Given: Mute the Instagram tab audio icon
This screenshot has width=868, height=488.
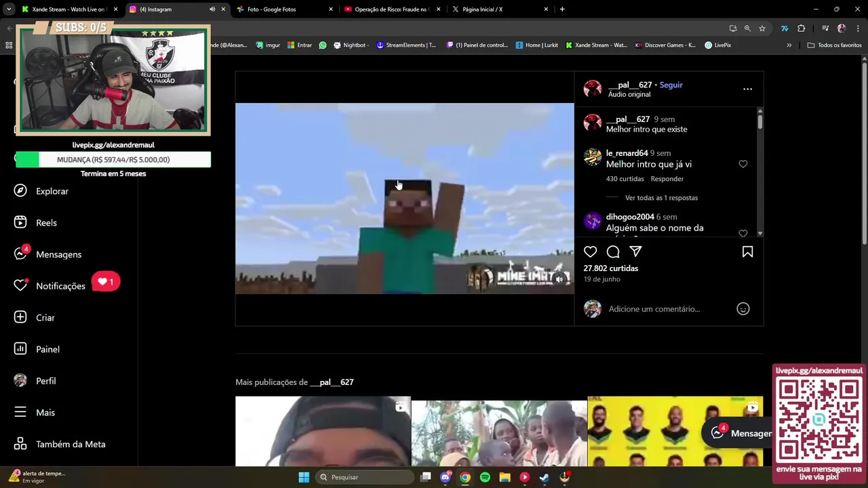Looking at the screenshot, I should point(212,9).
